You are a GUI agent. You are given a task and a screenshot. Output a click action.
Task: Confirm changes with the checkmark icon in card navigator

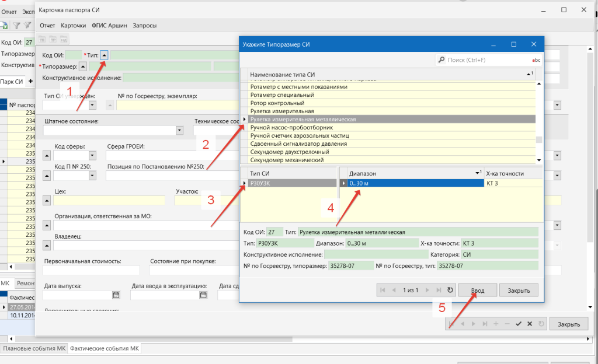pos(519,324)
